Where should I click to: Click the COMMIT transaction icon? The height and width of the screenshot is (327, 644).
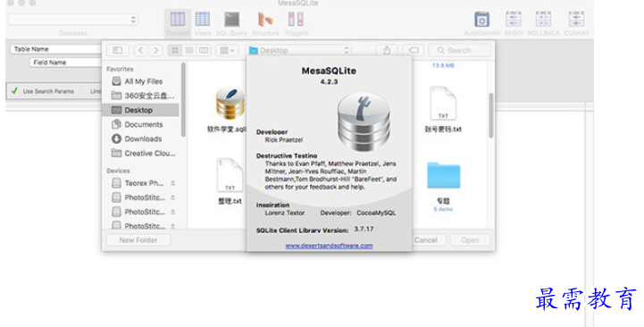pyautogui.click(x=576, y=23)
